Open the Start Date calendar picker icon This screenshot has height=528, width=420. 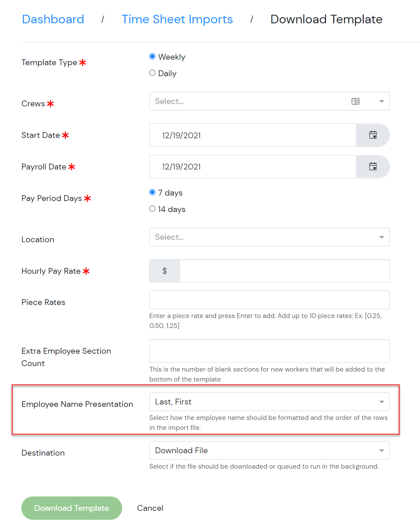[373, 135]
